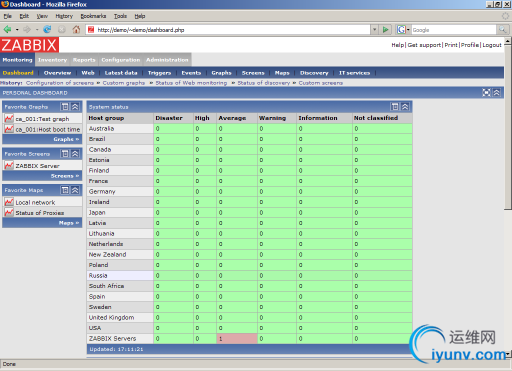Click in the Google search box
Image resolution: width=512 pixels, height=371 pixels.
click(x=454, y=30)
